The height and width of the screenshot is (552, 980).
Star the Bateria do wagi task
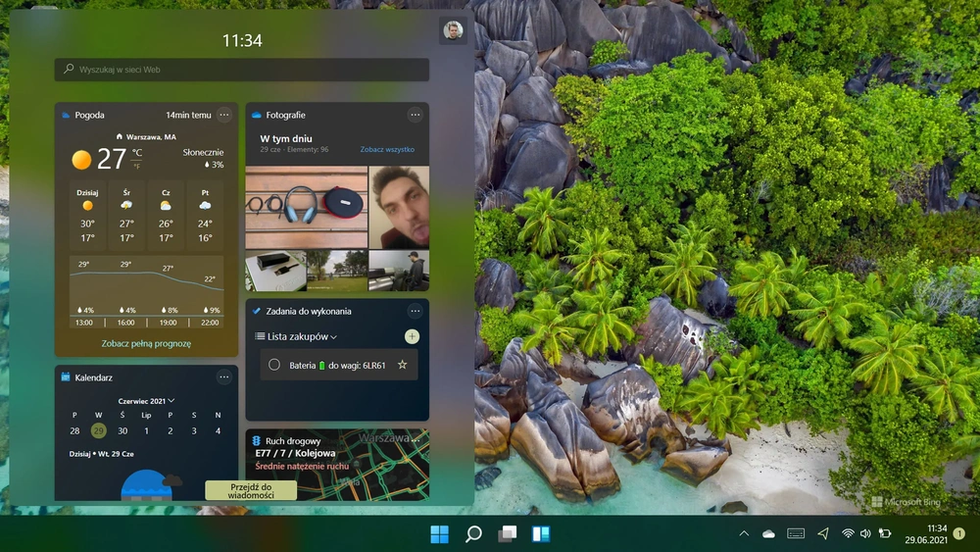pos(402,365)
